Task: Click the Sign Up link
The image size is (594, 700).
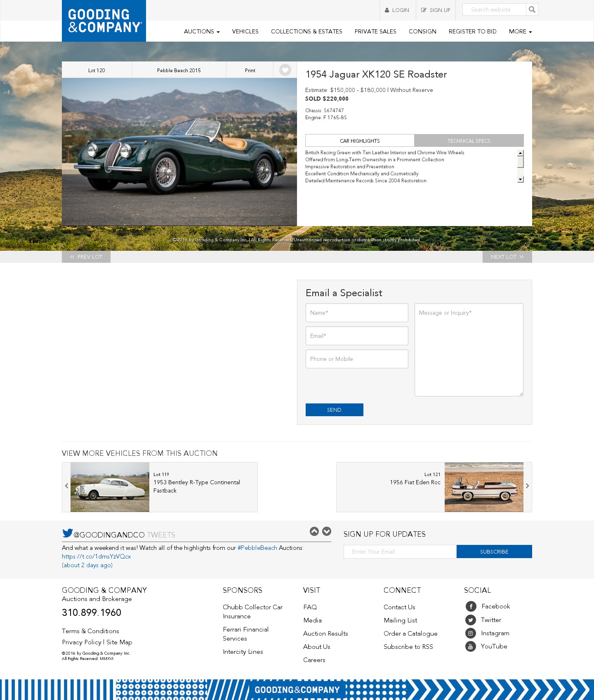Action: [436, 10]
